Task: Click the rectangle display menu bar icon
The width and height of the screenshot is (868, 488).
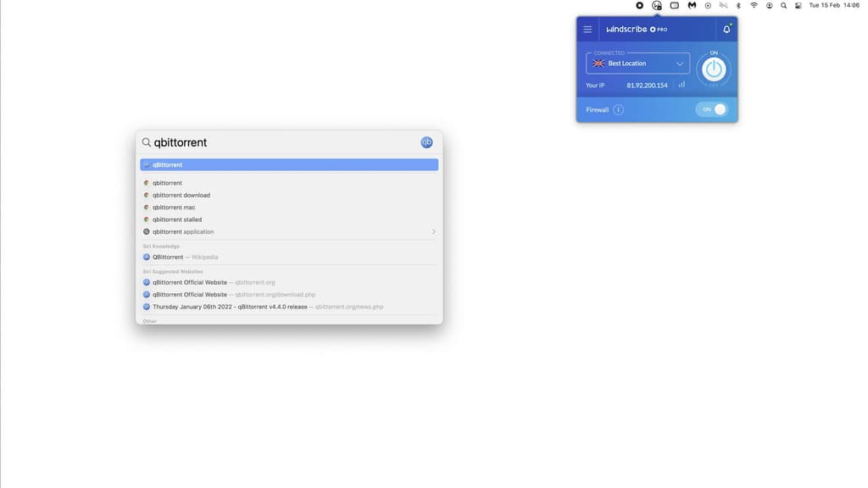Action: pos(674,6)
